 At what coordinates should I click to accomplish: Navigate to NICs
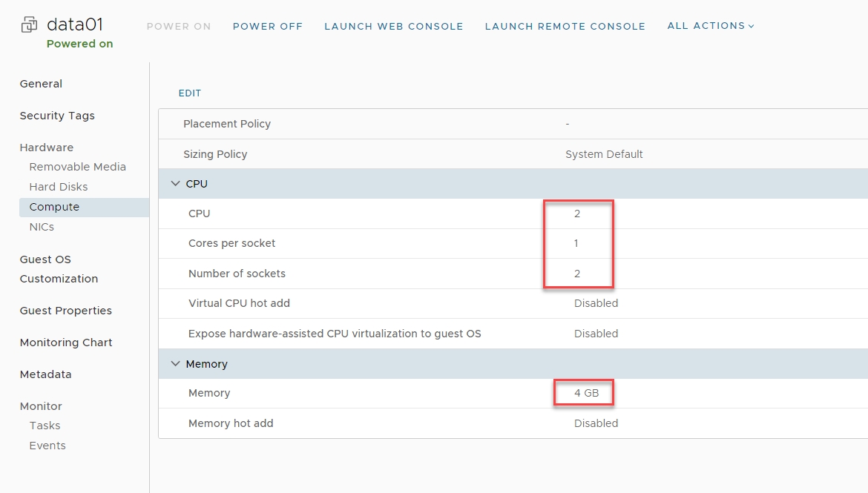coord(42,227)
